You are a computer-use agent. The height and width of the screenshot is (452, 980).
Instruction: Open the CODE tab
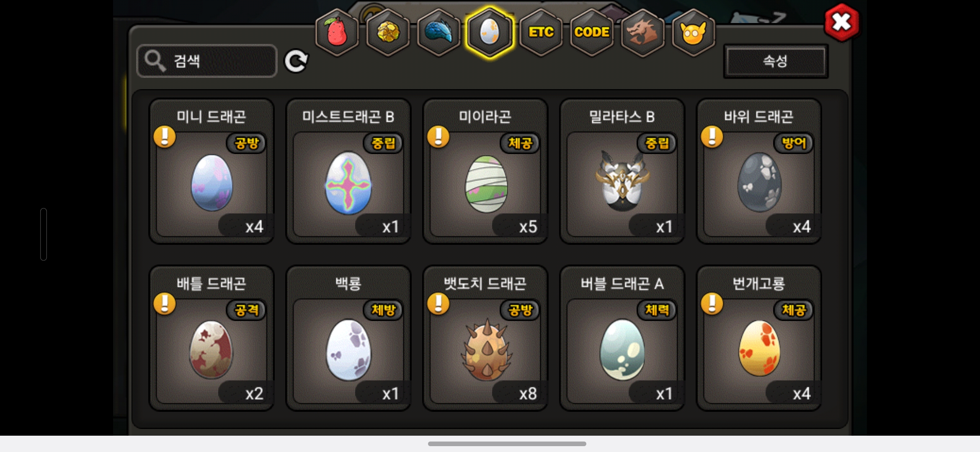[592, 33]
